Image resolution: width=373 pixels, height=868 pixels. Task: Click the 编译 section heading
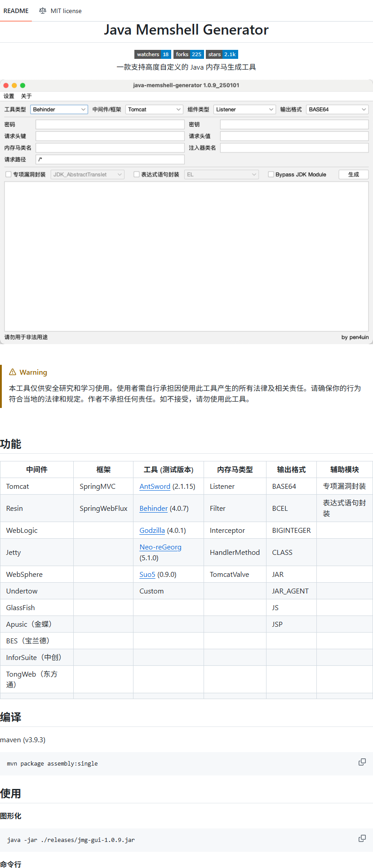pyautogui.click(x=11, y=717)
